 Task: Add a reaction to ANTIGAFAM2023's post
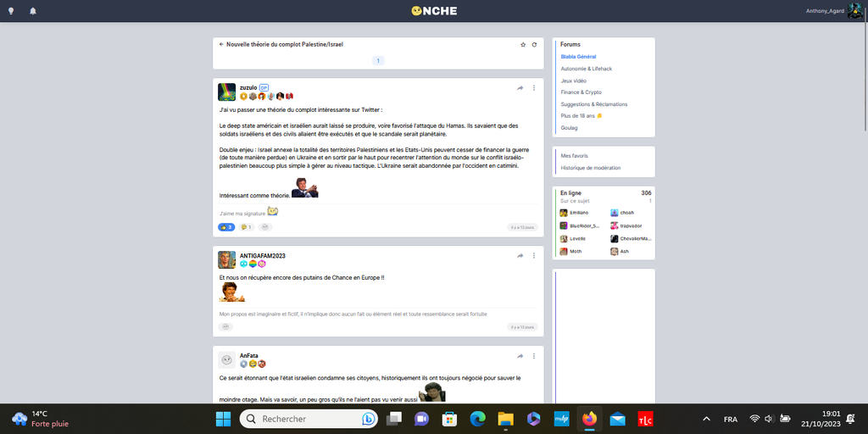click(226, 326)
